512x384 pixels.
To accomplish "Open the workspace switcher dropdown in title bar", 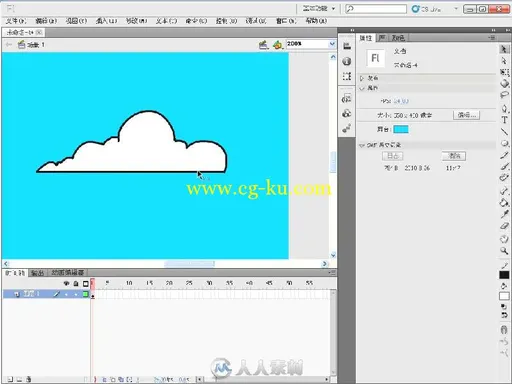I will click(x=319, y=9).
